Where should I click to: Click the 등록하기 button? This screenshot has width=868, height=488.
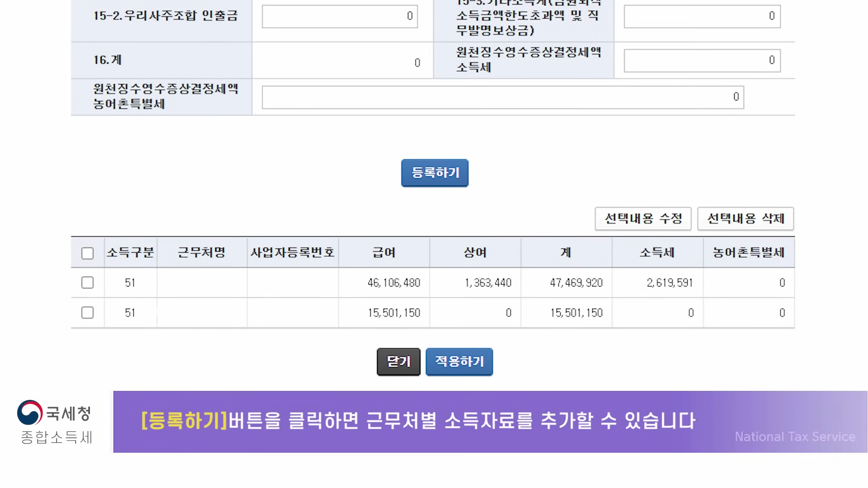pos(434,173)
